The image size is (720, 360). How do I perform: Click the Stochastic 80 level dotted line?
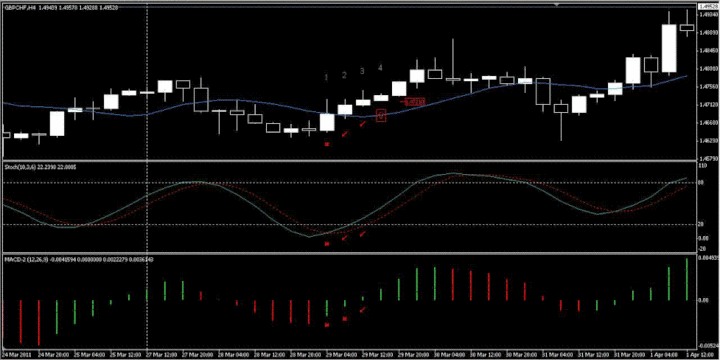tap(349, 183)
